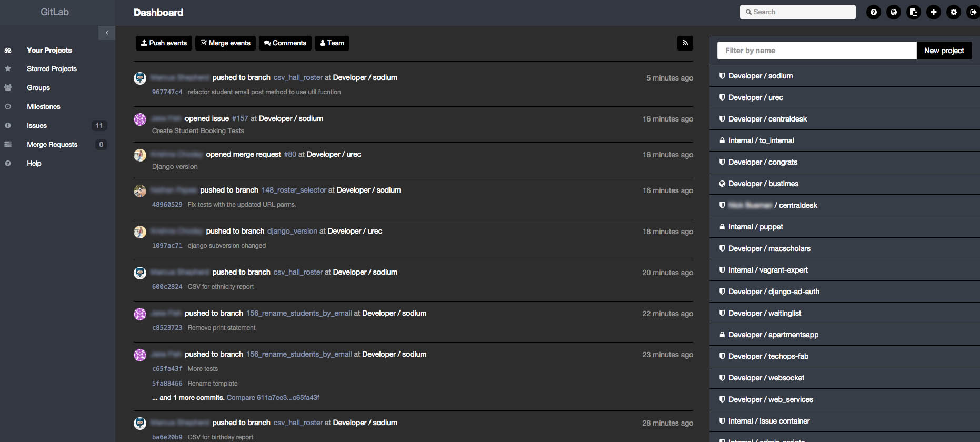The image size is (980, 442).
Task: Create new project via plus icon
Action: coord(934,12)
